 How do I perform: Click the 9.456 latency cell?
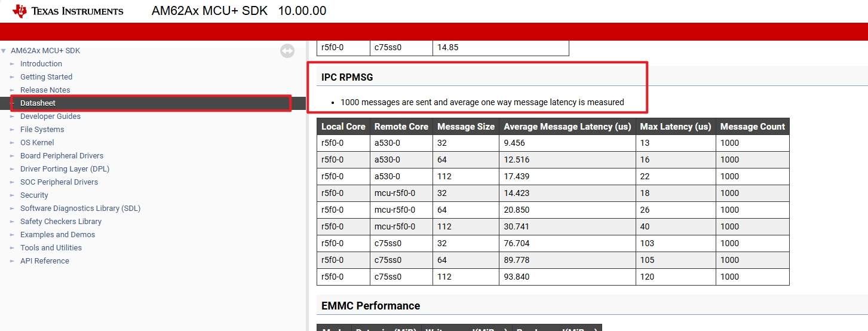coord(567,143)
